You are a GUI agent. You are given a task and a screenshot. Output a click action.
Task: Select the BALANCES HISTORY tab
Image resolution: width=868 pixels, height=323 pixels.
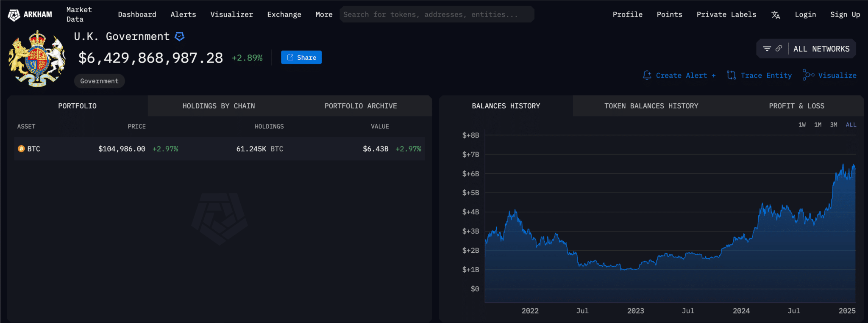coord(506,106)
